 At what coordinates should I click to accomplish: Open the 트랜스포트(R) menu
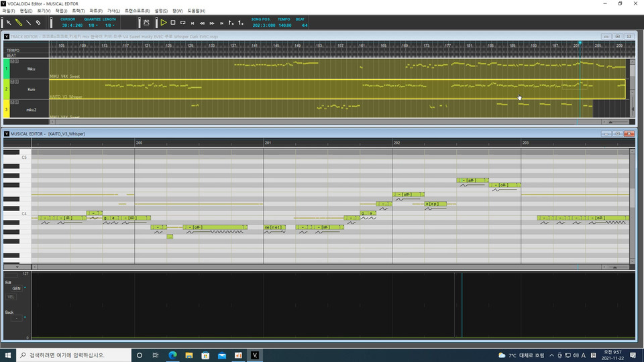pos(137,11)
